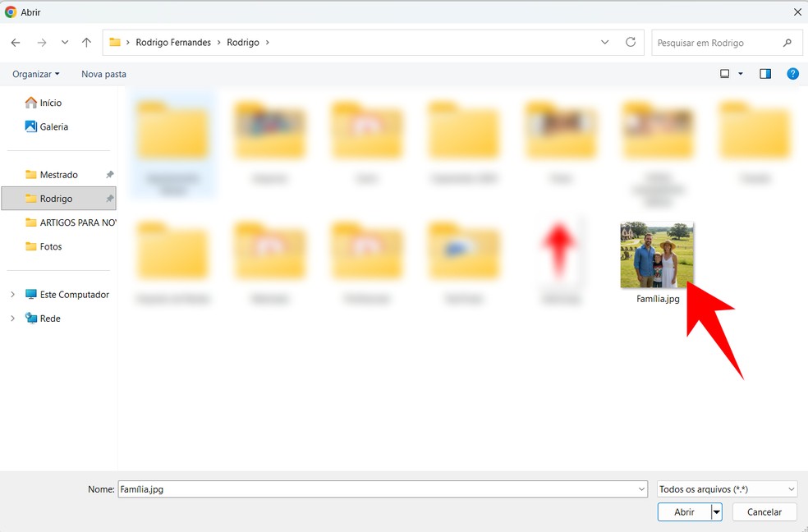Create a folder with Nova pasta
This screenshot has height=532, width=808.
tap(103, 74)
